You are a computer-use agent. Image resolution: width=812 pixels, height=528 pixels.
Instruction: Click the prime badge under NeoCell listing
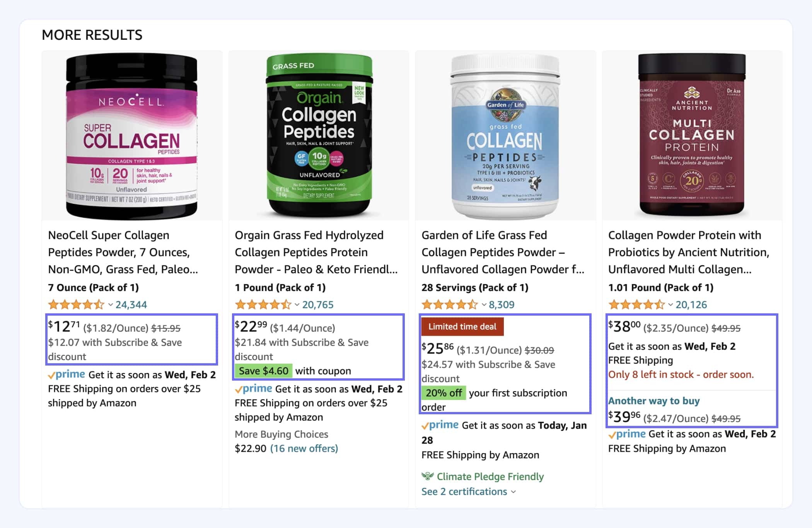point(67,374)
